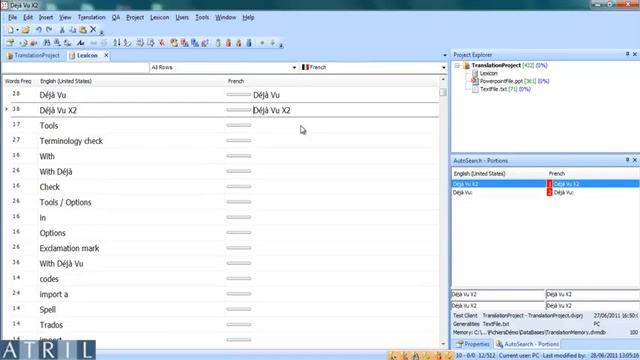640x360 pixels.
Task: Toggle auto-hide pin on Project Explorer
Action: [627, 54]
